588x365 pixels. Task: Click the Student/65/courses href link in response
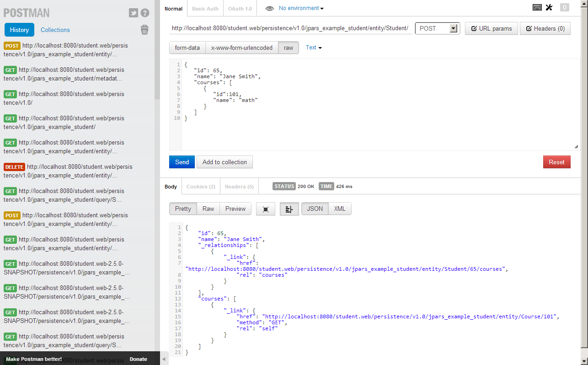345,269
